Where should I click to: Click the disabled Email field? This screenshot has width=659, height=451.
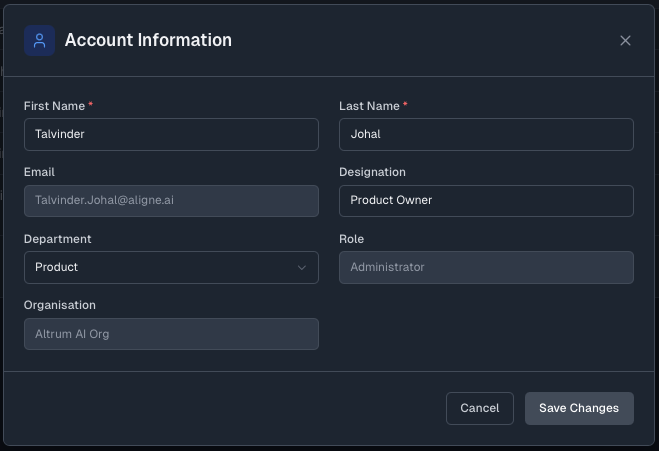tap(171, 201)
